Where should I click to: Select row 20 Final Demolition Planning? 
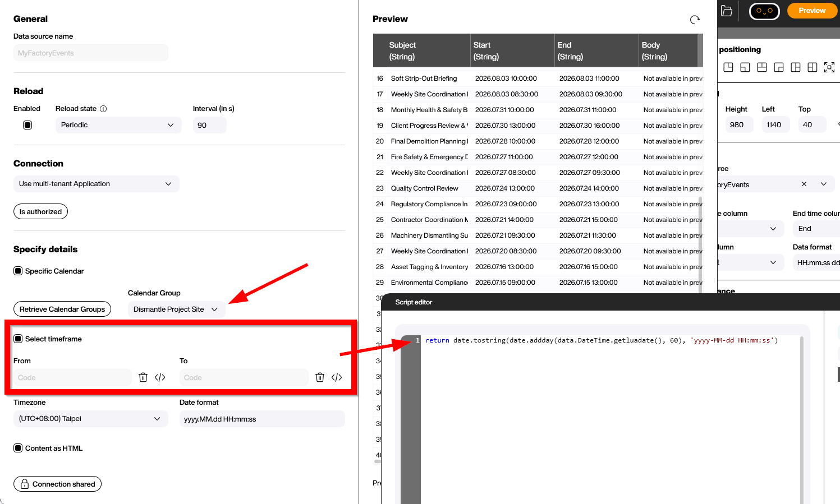coord(538,141)
